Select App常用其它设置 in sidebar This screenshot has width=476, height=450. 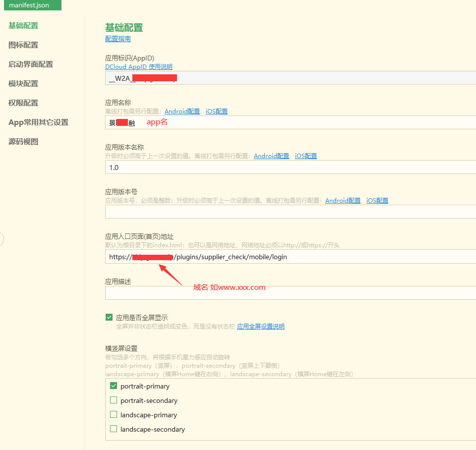click(x=38, y=122)
